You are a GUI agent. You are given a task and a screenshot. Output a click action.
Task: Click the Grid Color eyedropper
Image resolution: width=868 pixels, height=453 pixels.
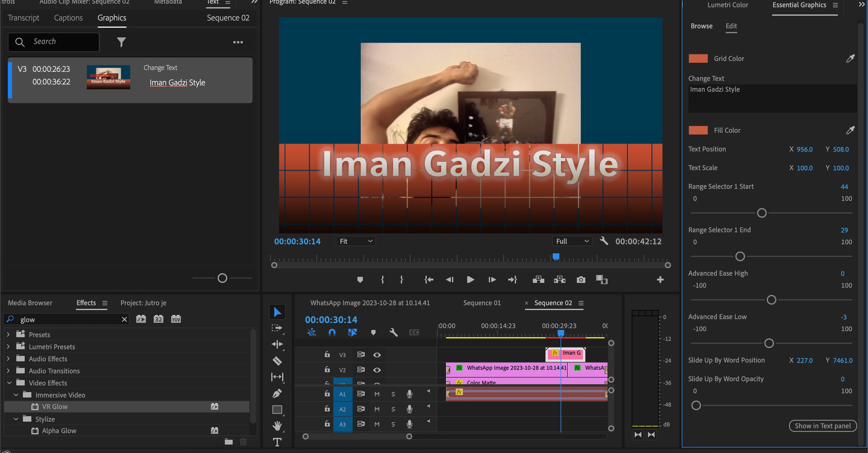coord(850,58)
